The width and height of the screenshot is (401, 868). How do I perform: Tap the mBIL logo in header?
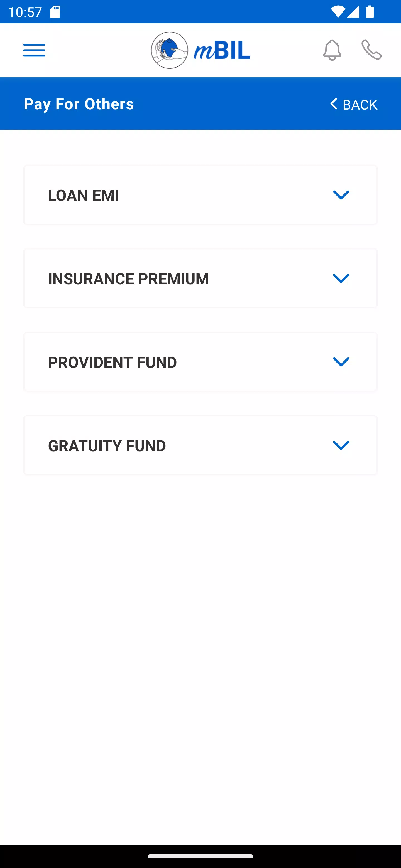click(201, 50)
